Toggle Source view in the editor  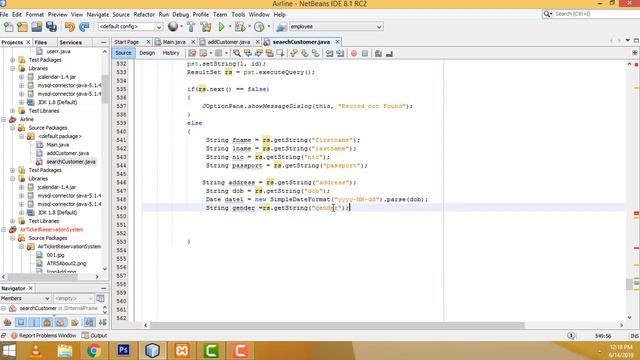click(123, 53)
